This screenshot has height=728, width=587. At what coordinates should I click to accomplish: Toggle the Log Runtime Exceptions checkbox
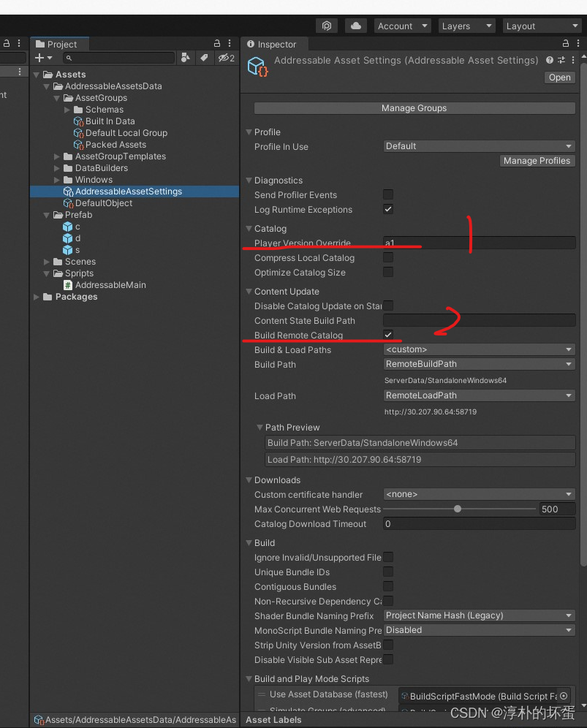click(388, 210)
